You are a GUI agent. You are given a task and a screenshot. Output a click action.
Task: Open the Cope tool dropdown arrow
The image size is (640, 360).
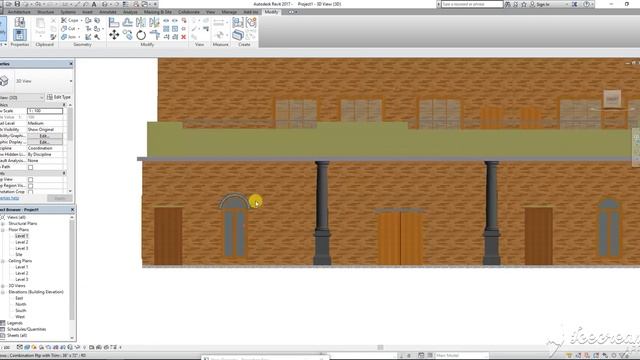(82, 20)
